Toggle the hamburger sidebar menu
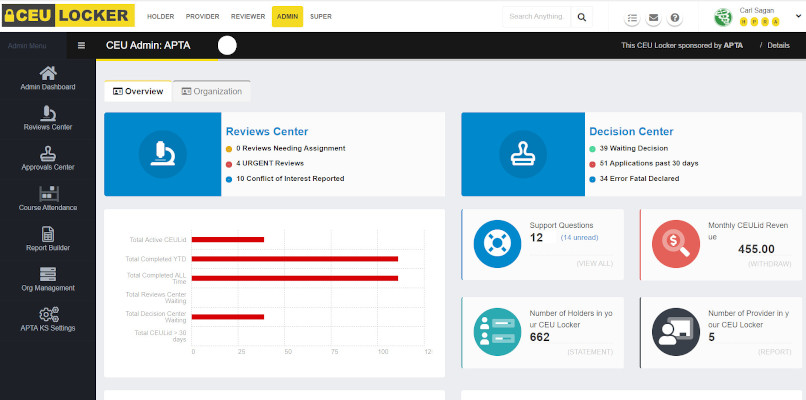 (81, 46)
